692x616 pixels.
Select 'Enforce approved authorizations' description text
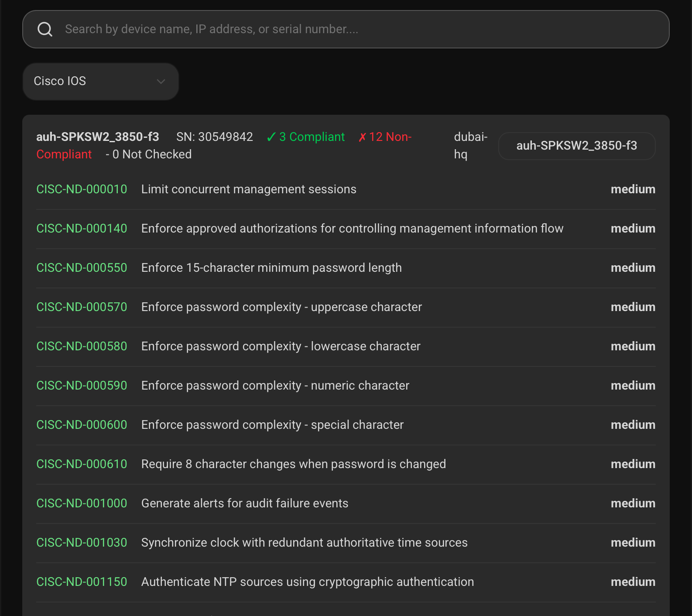352,229
